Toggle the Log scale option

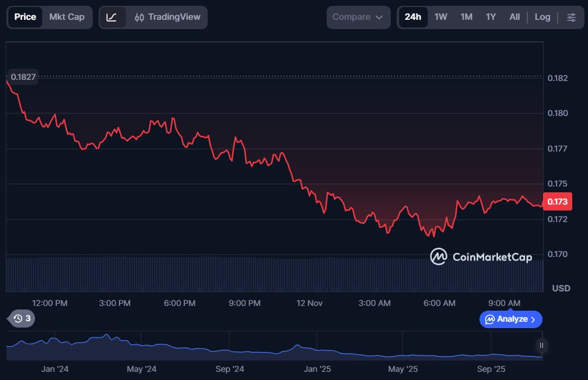(542, 17)
